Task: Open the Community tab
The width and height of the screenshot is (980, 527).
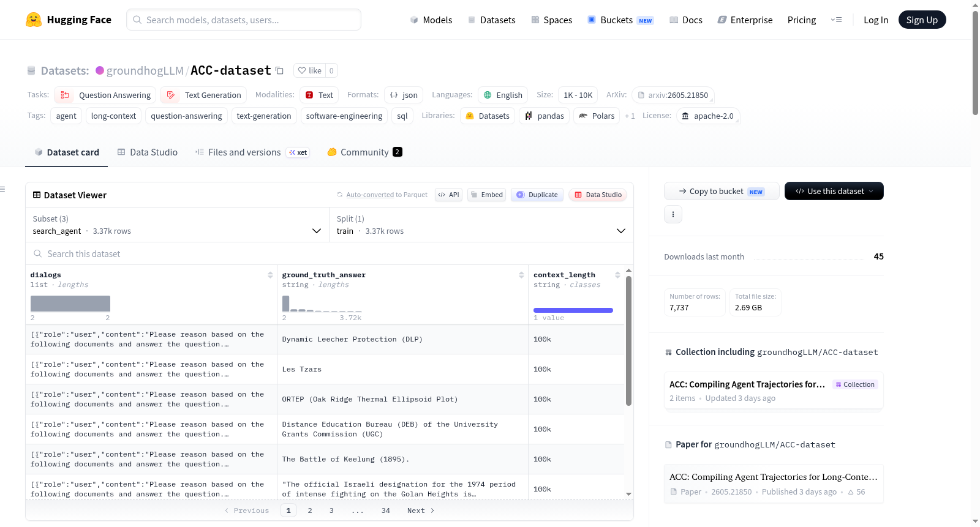Action: pos(364,152)
